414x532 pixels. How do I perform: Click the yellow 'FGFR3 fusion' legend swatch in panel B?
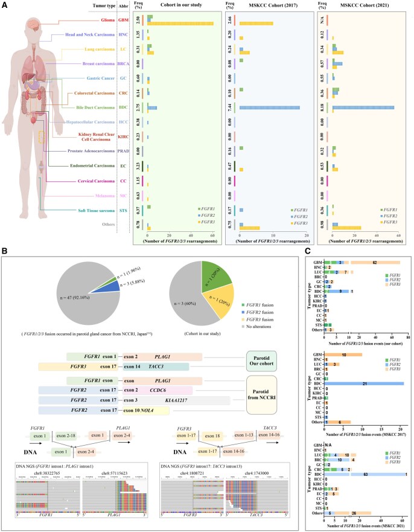pos(243,319)
